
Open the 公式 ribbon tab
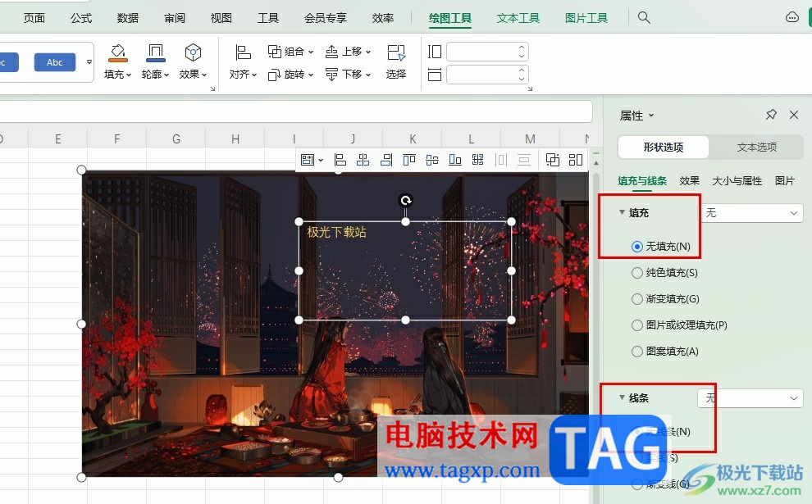[80, 18]
